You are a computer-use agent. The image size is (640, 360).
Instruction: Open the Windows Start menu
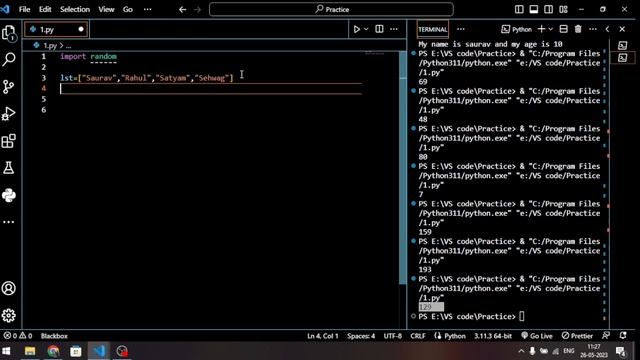[x=6, y=351]
